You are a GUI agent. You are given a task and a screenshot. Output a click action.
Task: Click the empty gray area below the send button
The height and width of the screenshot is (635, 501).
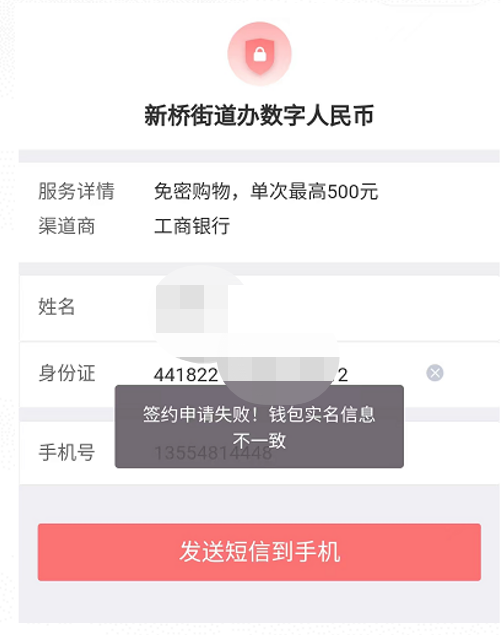point(259,602)
